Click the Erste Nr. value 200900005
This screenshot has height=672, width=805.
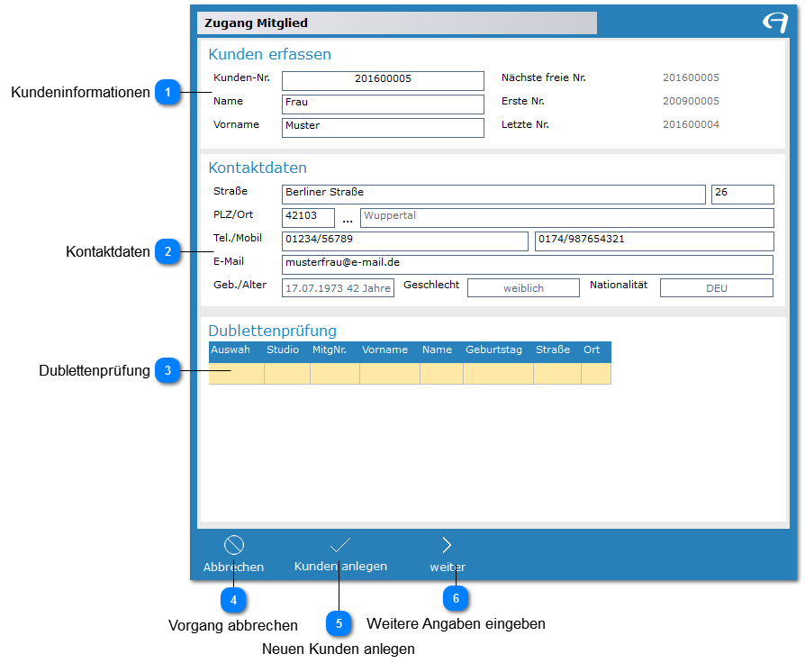[x=691, y=101]
